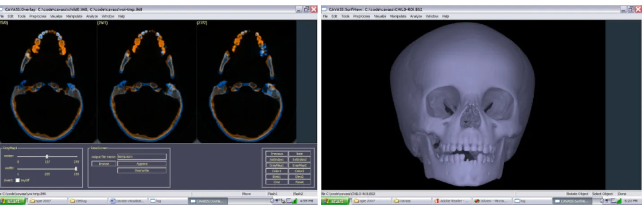Click the Reset button
This screenshot has height=205, width=644.
coord(299,183)
